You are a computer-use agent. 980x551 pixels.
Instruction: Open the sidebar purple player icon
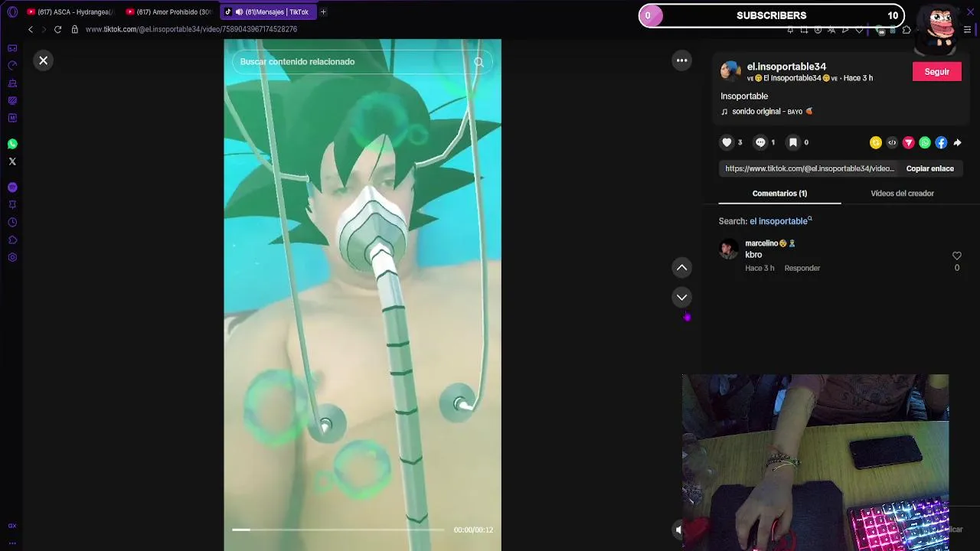tap(12, 187)
